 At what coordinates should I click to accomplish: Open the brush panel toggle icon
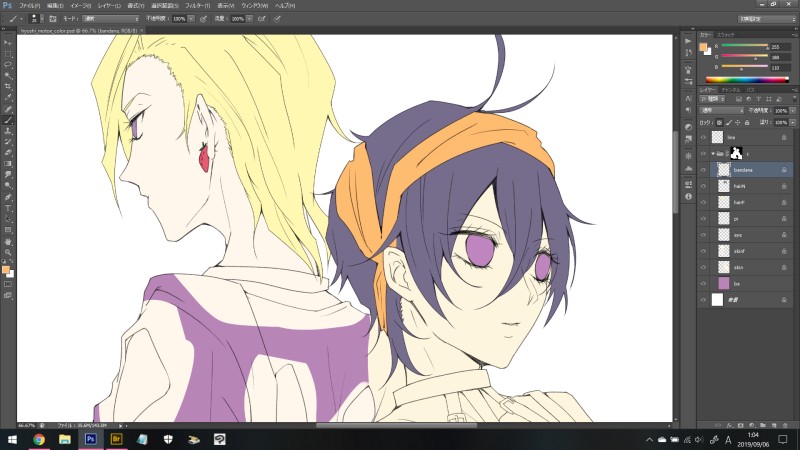(53, 19)
